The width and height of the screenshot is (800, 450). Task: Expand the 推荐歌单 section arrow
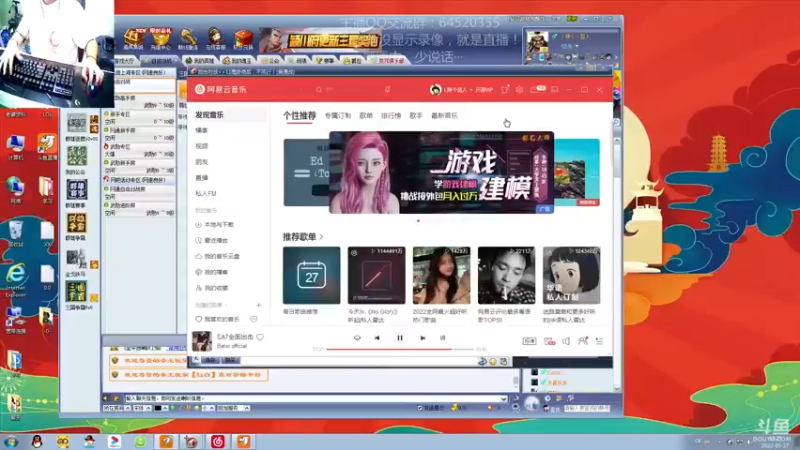[321, 237]
